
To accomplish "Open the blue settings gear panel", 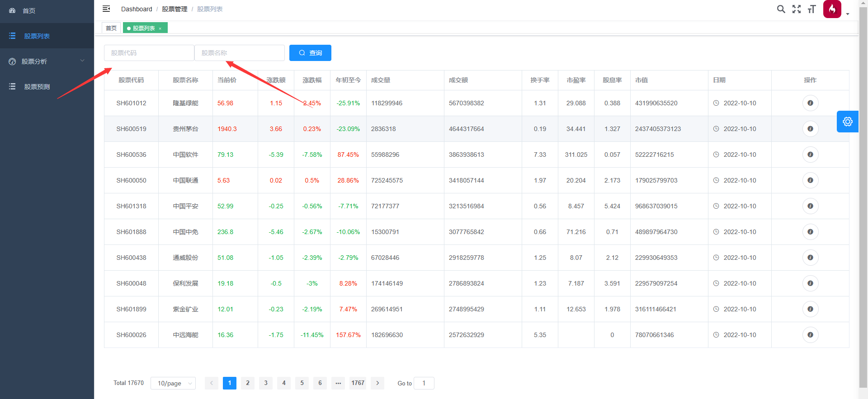I will click(x=848, y=122).
